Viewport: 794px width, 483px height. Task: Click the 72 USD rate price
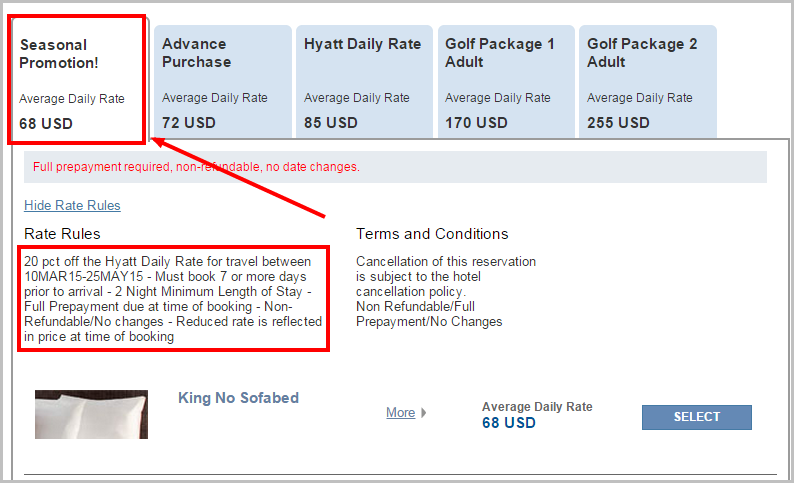[x=189, y=123]
